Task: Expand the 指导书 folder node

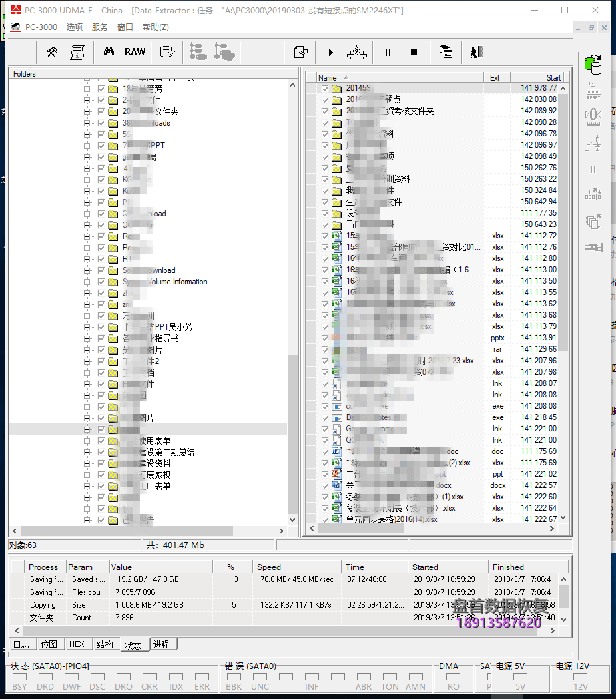Action: (x=87, y=338)
